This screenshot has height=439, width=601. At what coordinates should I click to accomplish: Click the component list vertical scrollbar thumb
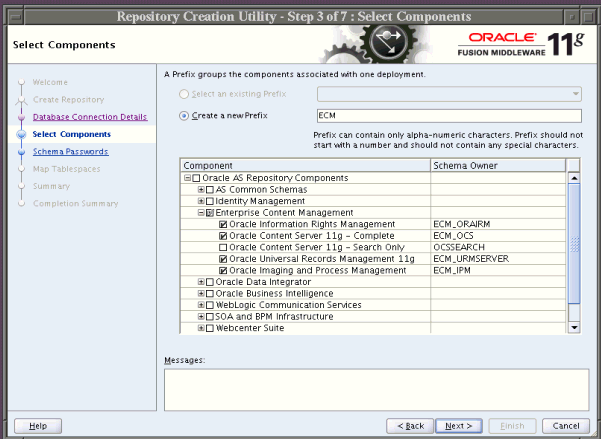[574, 244]
